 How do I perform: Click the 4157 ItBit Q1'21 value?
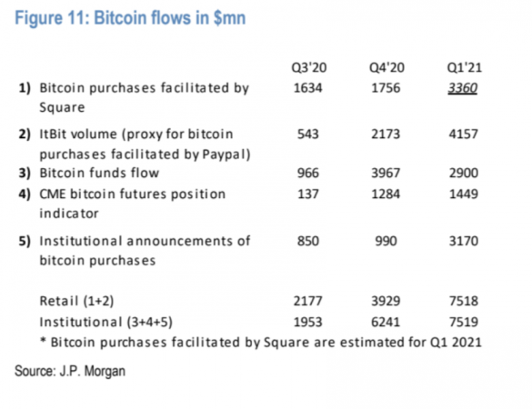point(464,134)
